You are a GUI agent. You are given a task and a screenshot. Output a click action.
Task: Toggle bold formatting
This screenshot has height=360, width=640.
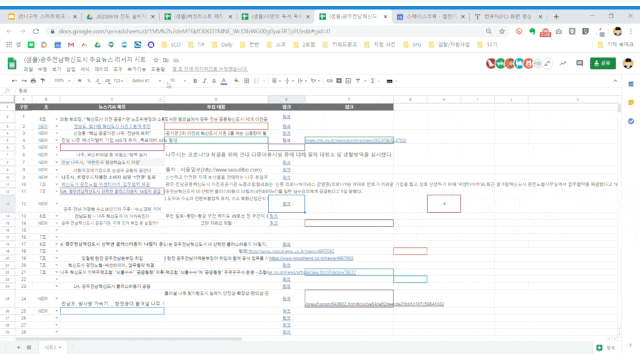[195, 81]
